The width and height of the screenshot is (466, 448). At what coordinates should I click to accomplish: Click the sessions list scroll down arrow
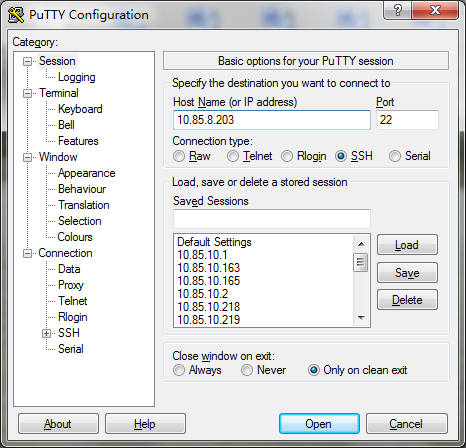click(x=361, y=317)
